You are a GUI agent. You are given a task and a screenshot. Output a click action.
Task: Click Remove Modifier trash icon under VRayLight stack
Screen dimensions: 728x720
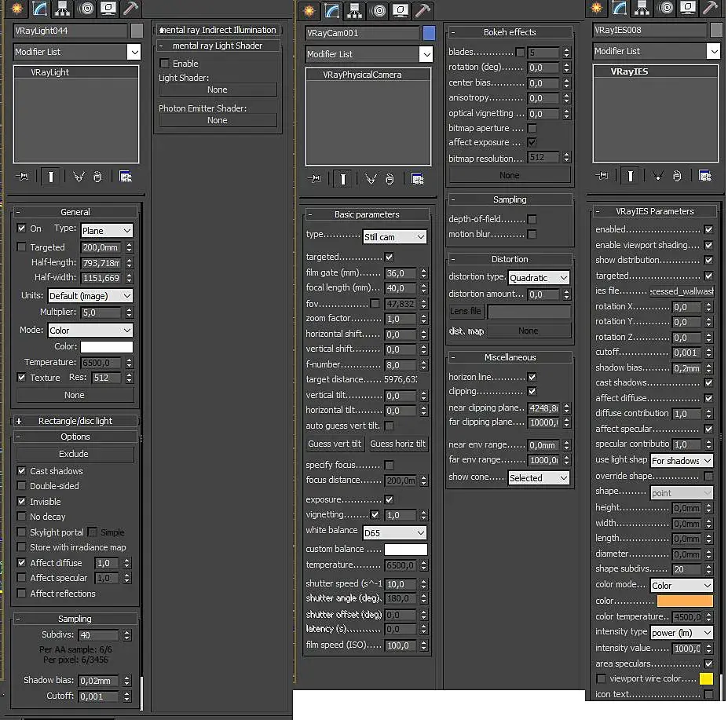tap(97, 177)
